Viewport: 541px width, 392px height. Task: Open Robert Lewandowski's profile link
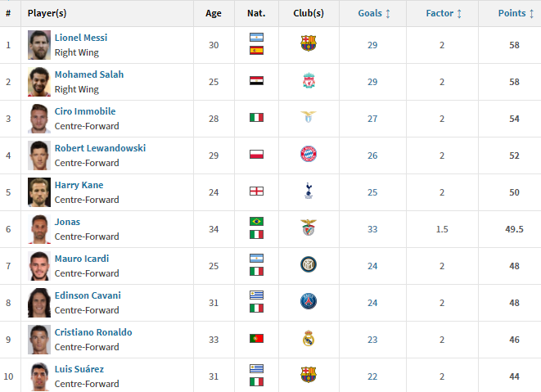click(100, 148)
